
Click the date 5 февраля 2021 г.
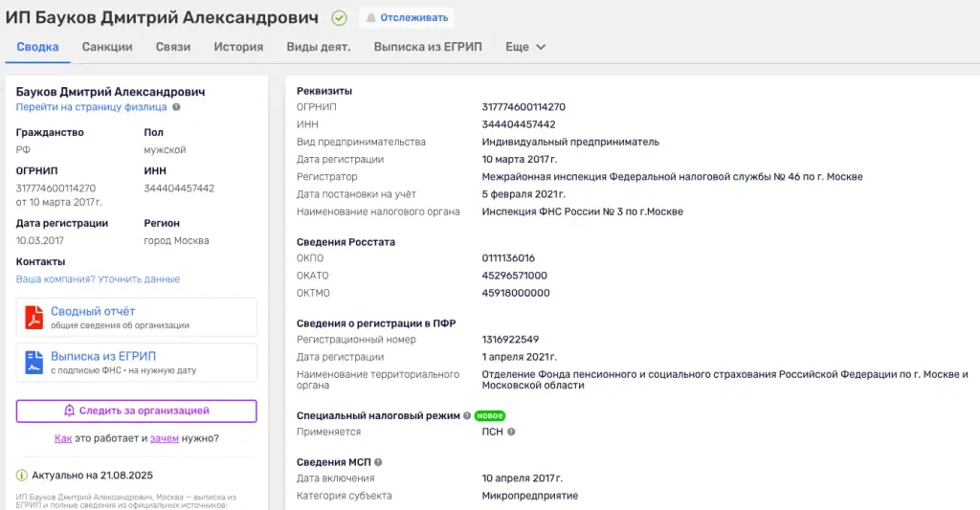[523, 194]
